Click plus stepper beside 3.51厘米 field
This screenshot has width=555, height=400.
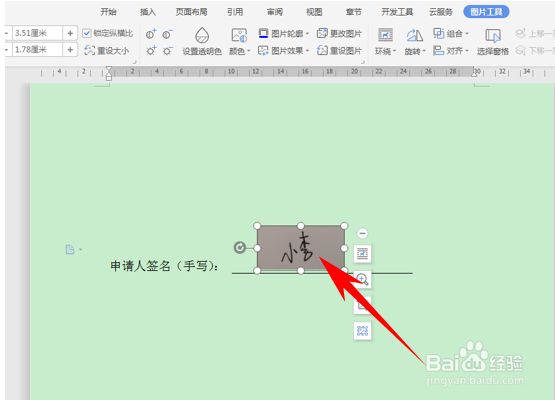pyautogui.click(x=70, y=33)
